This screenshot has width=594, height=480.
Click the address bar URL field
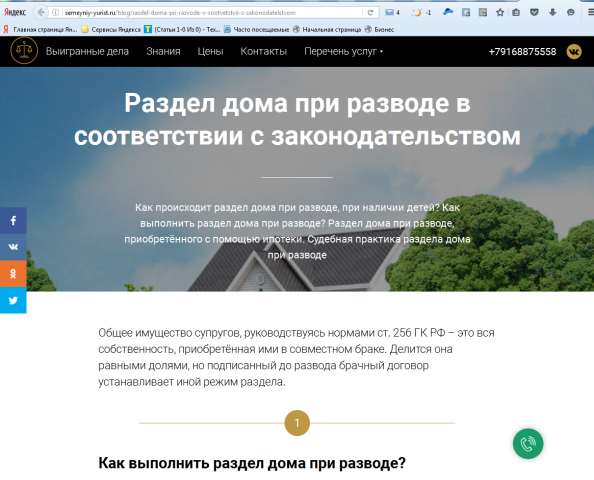point(212,13)
